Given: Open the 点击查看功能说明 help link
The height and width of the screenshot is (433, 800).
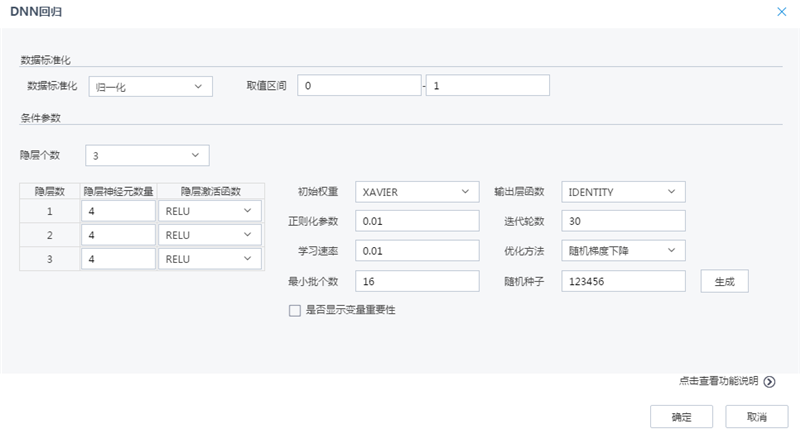Looking at the screenshot, I should 718,382.
